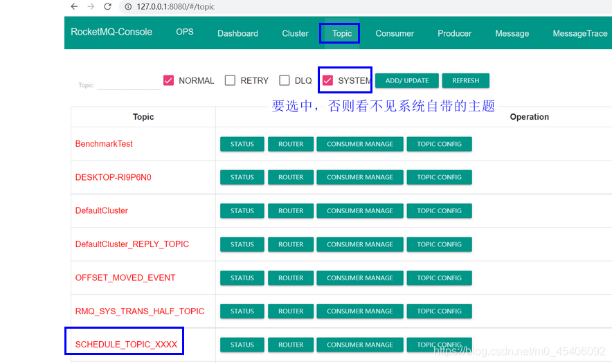Open the OPS menu item
This screenshot has width=612, height=364.
pyautogui.click(x=185, y=32)
